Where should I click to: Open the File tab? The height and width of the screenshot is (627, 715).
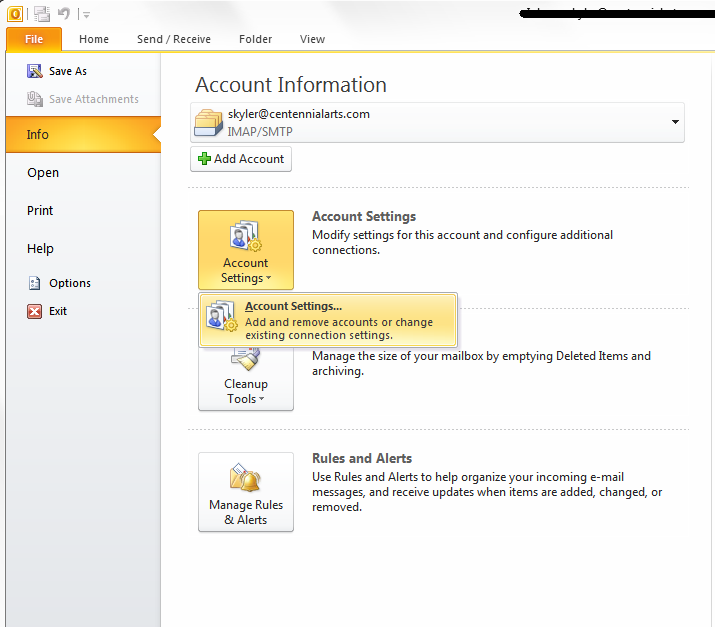tap(34, 39)
